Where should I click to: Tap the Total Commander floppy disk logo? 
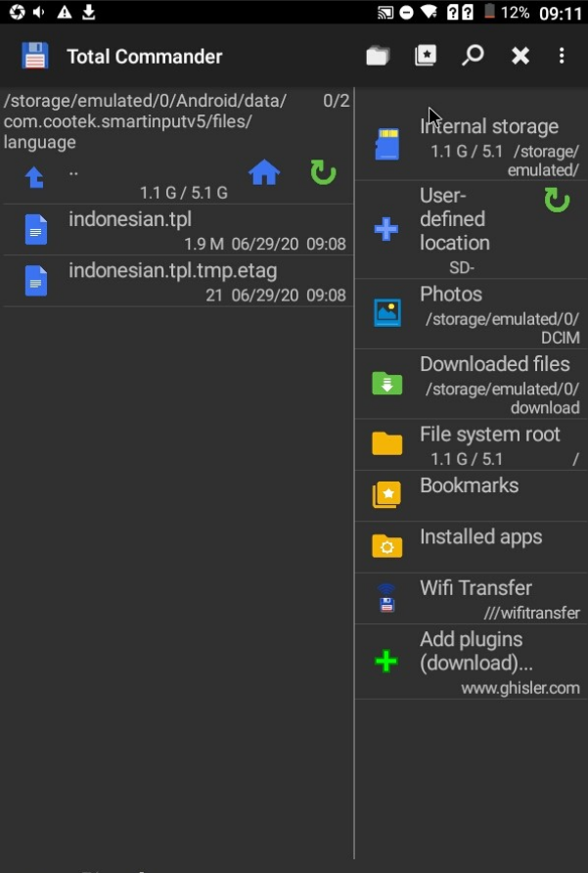coord(35,56)
